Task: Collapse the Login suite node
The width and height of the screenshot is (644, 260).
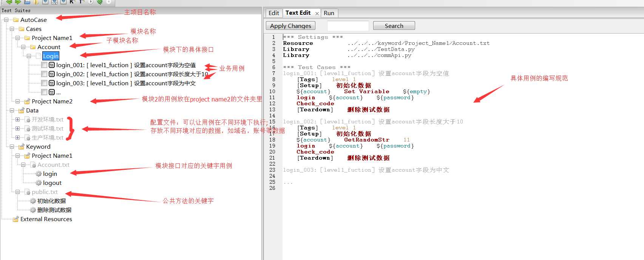Action: [29, 56]
